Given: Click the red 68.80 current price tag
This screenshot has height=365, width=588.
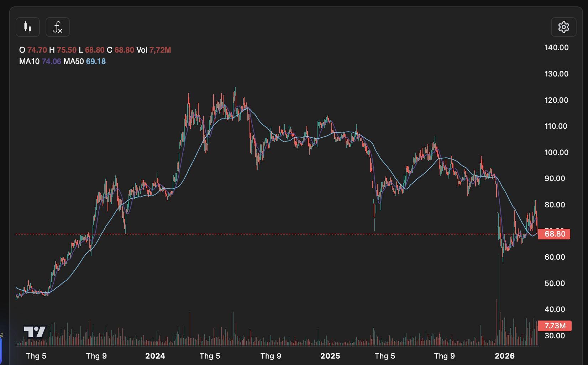Looking at the screenshot, I should coord(554,234).
